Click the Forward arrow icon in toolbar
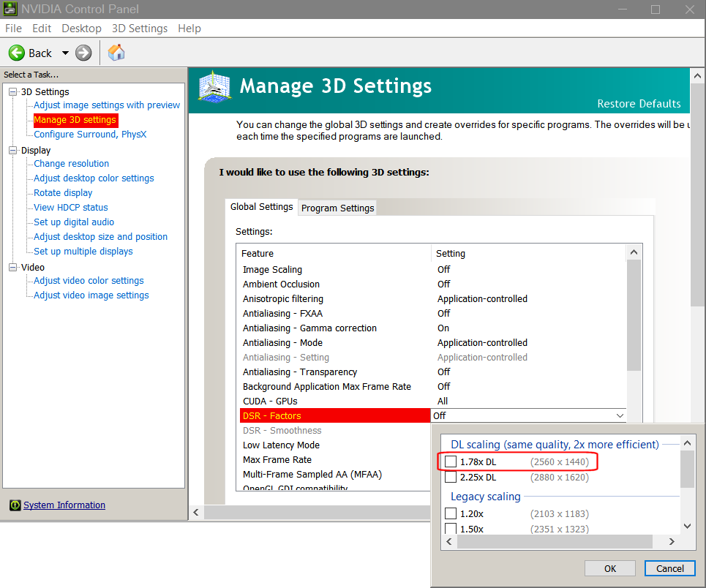Viewport: 706px width, 588px height. [83, 53]
